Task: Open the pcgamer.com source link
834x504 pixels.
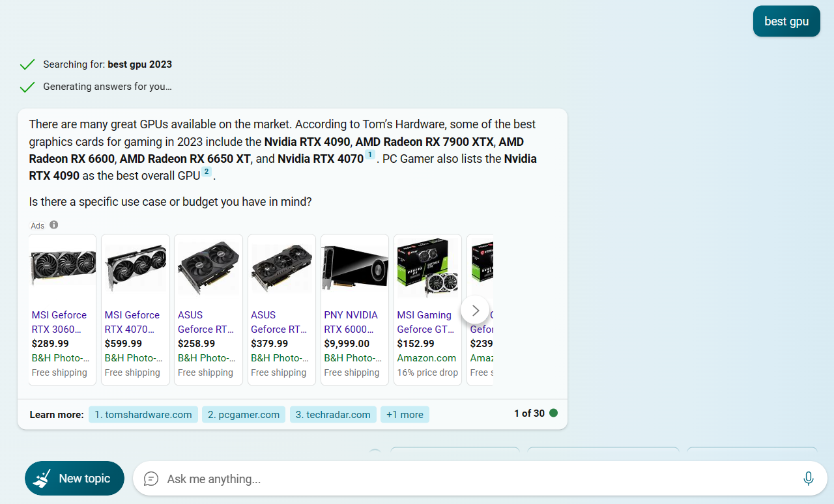Action: coord(244,414)
